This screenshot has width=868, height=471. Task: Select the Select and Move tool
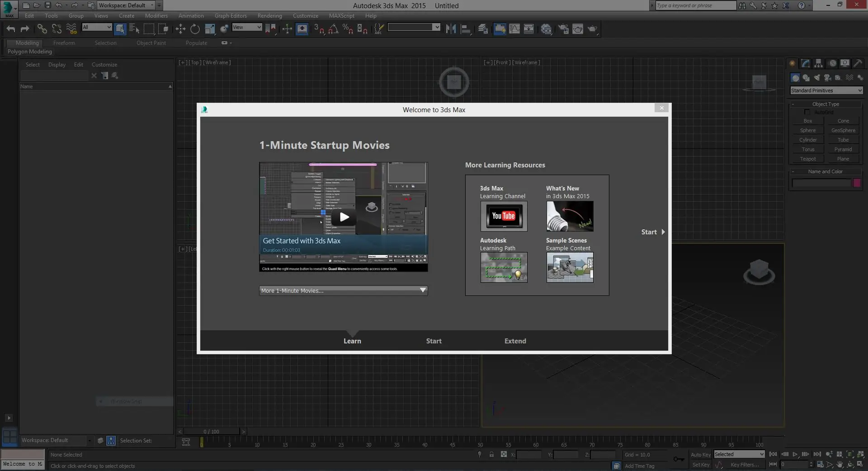180,29
